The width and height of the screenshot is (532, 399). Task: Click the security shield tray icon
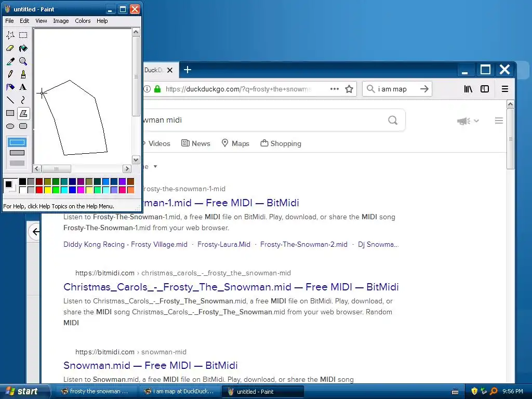point(474,392)
